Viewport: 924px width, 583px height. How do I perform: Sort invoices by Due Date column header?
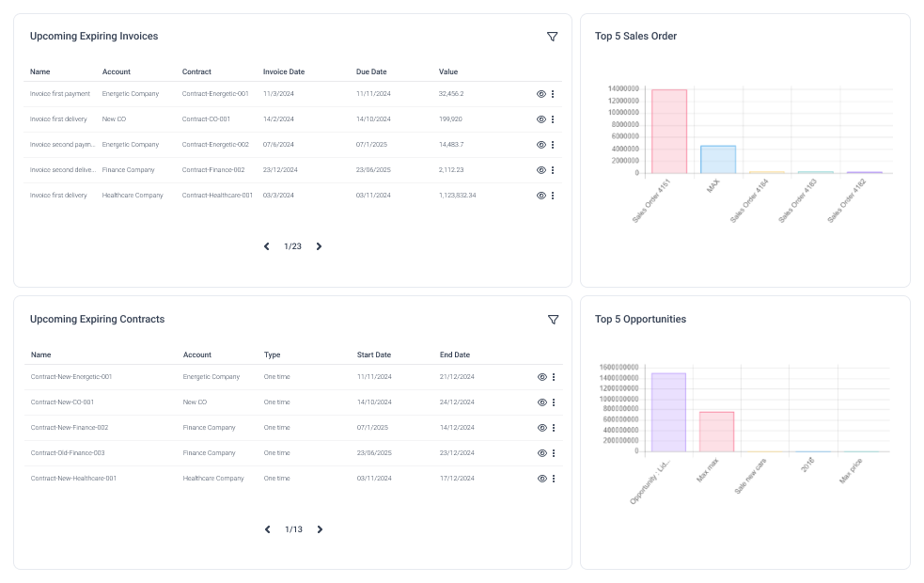371,72
